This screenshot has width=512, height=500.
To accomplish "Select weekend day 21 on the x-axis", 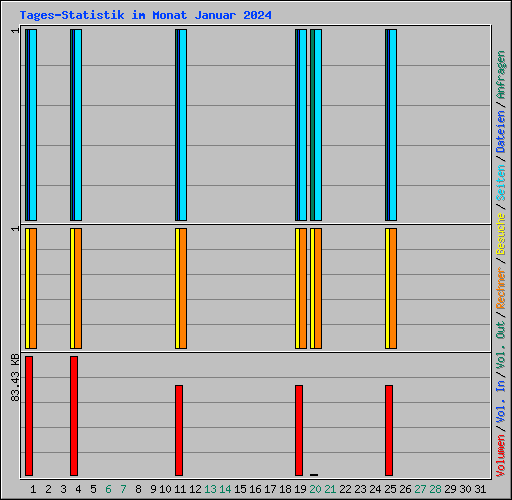I will (330, 489).
